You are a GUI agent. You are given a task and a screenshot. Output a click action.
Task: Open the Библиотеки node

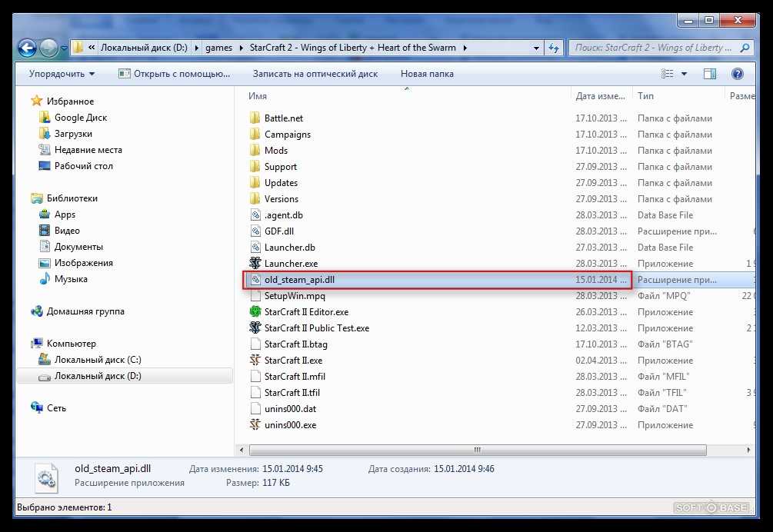pyautogui.click(x=72, y=198)
